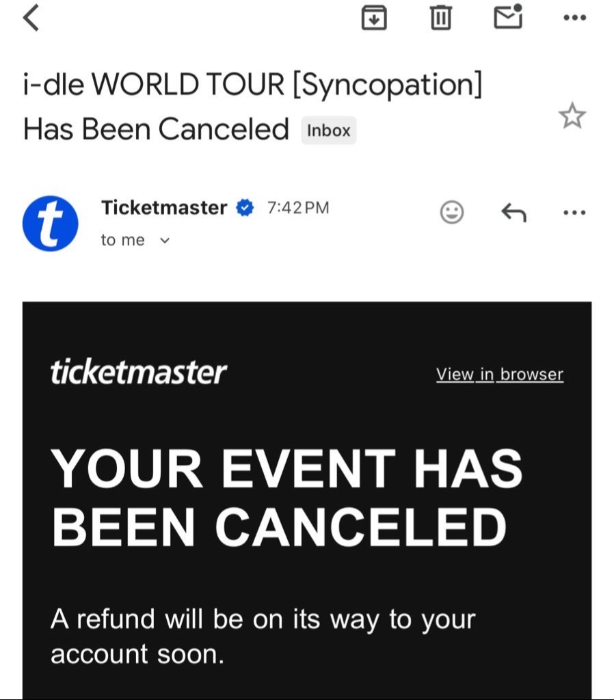Tap the Inbox label chip
This screenshot has height=700, width=614.
329,131
